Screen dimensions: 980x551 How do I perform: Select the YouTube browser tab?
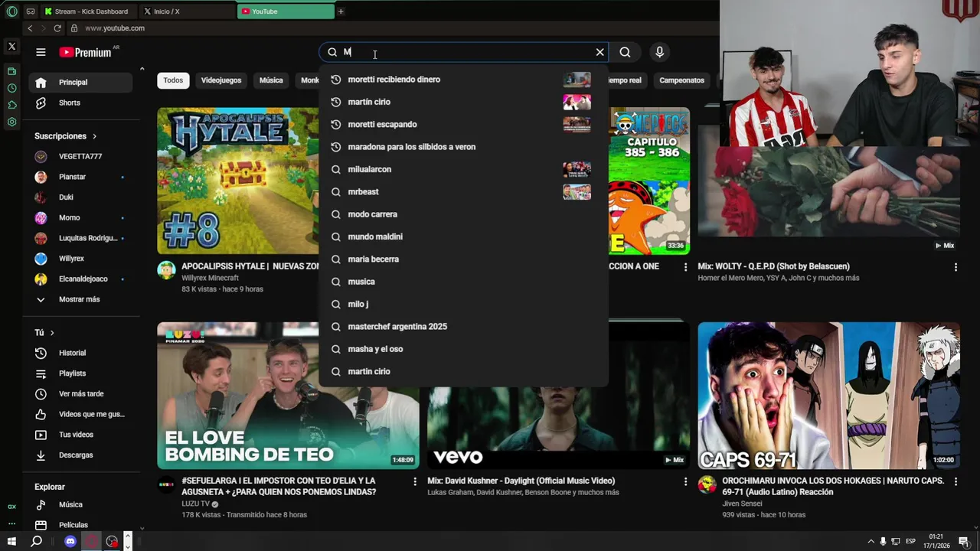point(286,11)
